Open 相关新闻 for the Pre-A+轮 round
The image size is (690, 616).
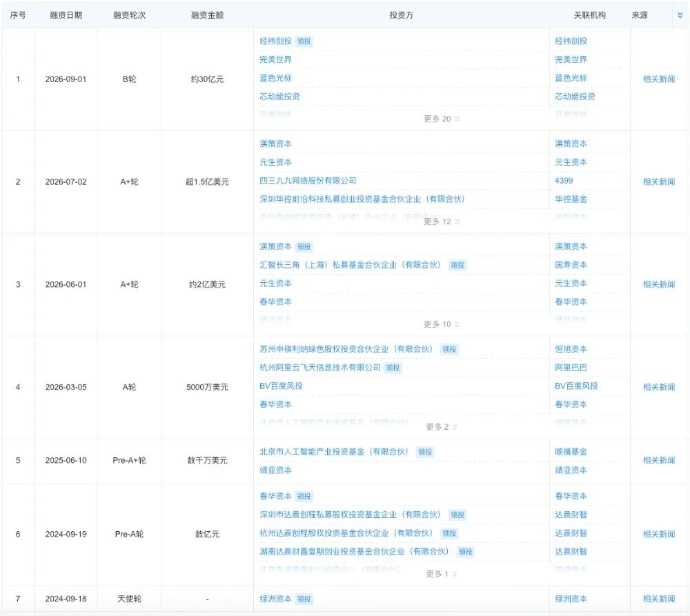659,460
